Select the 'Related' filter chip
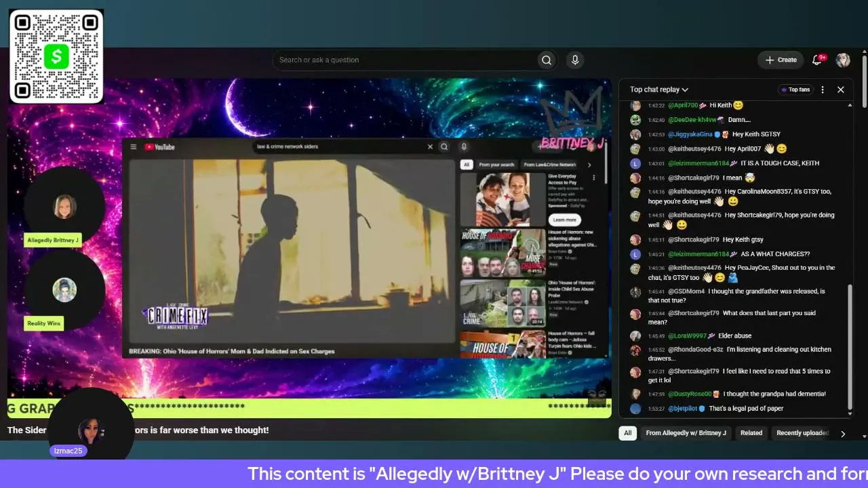The width and height of the screenshot is (868, 488). tap(751, 433)
